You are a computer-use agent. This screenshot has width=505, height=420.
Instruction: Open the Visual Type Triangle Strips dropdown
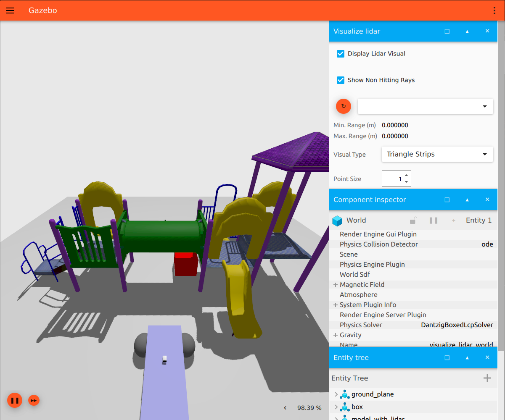437,154
